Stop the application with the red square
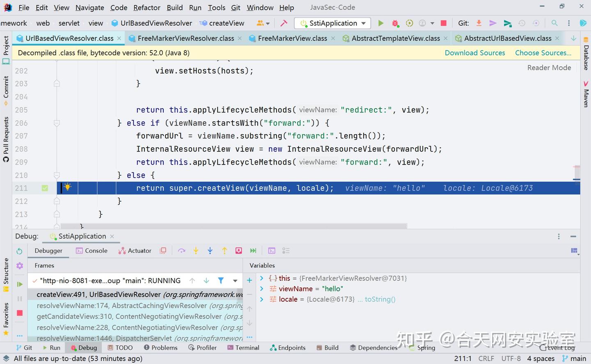 click(443, 23)
